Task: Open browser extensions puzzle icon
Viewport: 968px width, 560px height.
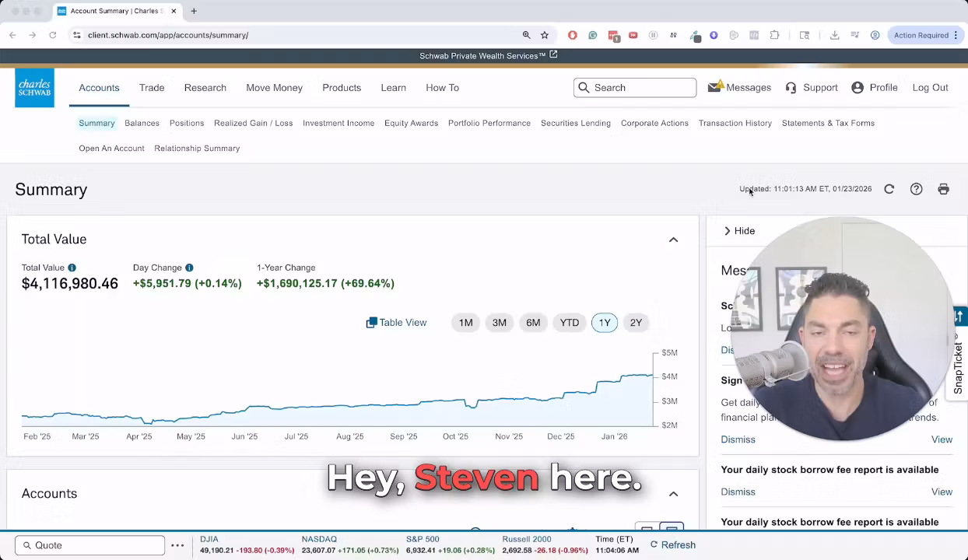Action: [x=774, y=35]
